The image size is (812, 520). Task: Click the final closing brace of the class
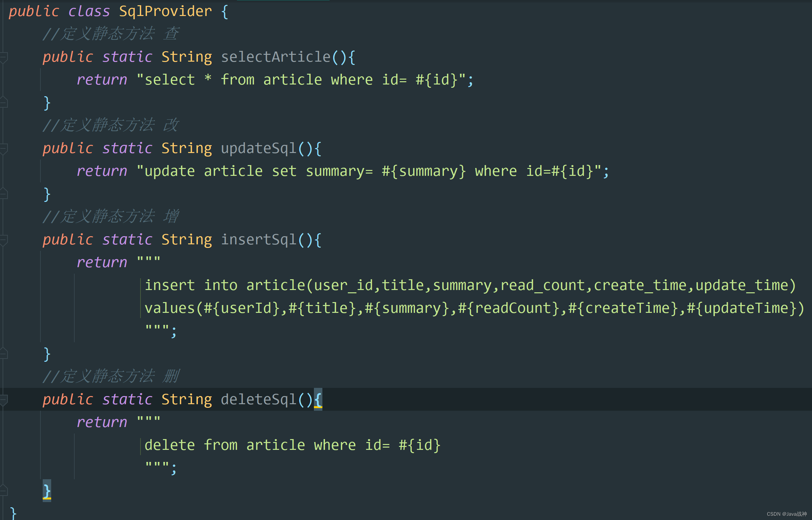[x=13, y=513]
